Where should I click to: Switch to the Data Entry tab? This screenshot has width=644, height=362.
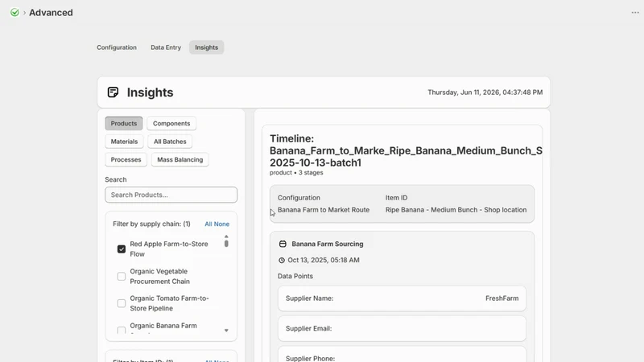(x=166, y=47)
